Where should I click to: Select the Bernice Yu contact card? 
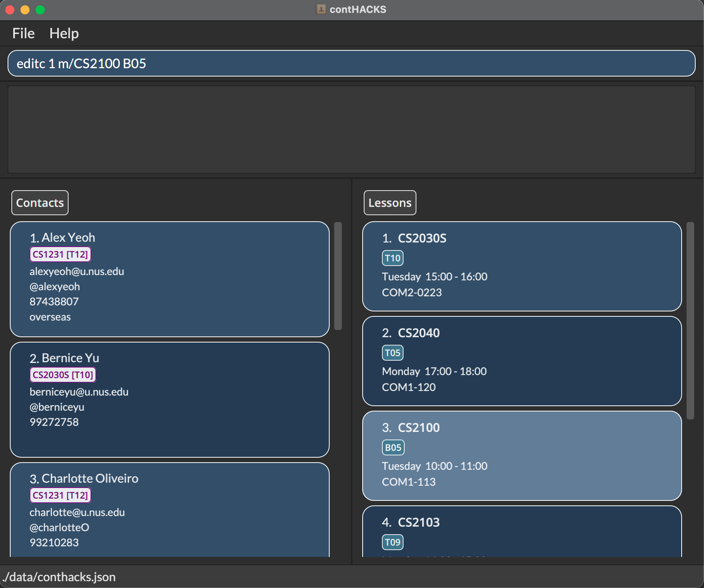click(x=169, y=400)
